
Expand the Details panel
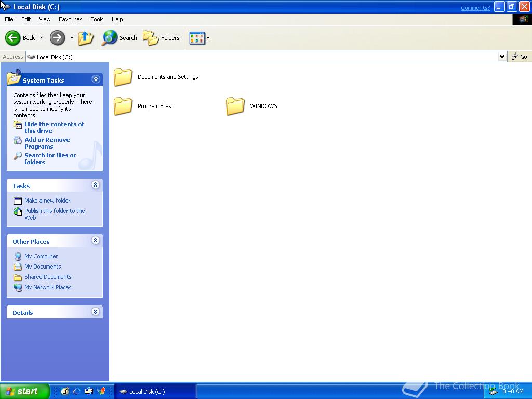tap(96, 312)
